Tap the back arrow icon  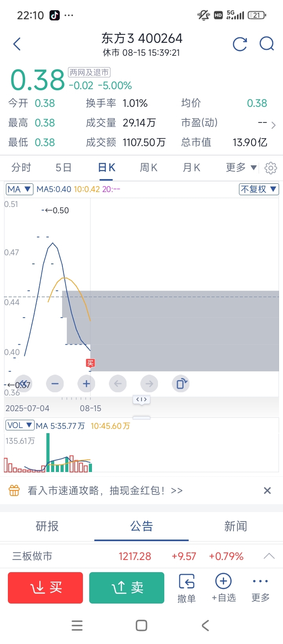17,44
